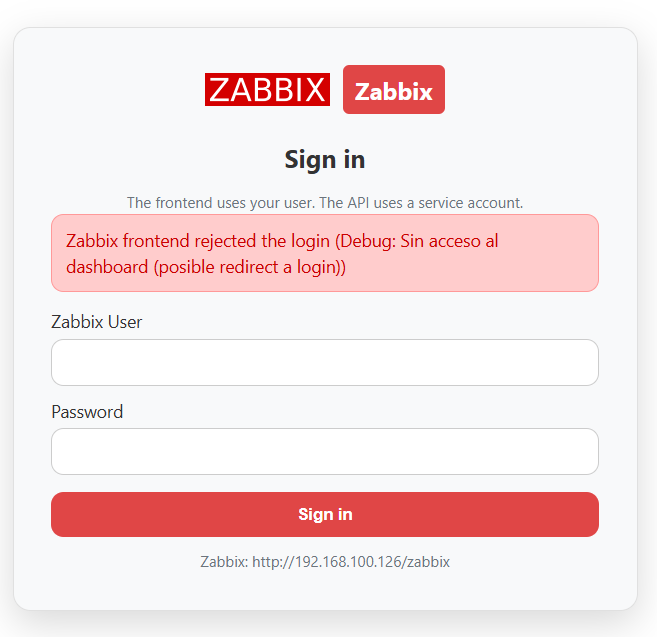Click the bold "Sign in" heading
The height and width of the screenshot is (637, 657).
325,159
